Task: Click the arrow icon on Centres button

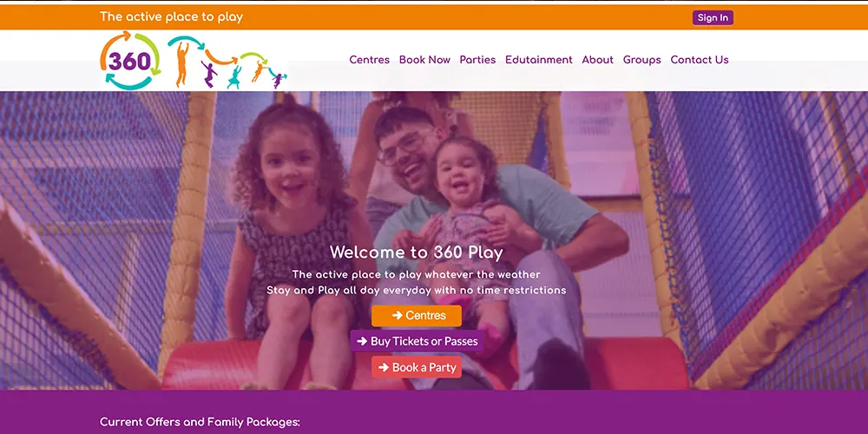Action: click(x=397, y=316)
